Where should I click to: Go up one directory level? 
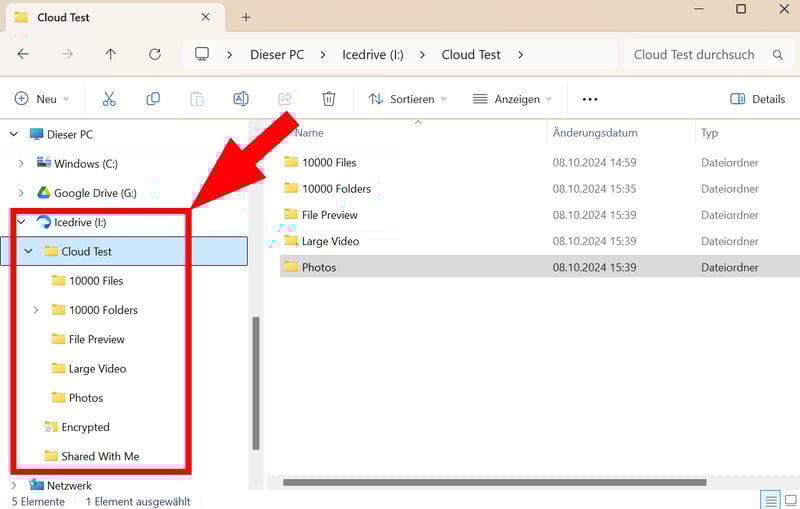[x=111, y=55]
